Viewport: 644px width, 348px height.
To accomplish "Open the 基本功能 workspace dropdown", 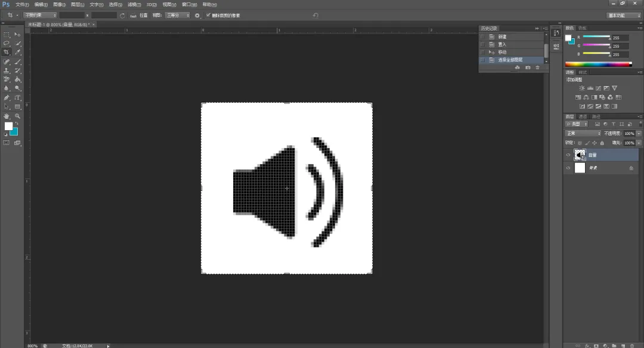I will tap(624, 15).
